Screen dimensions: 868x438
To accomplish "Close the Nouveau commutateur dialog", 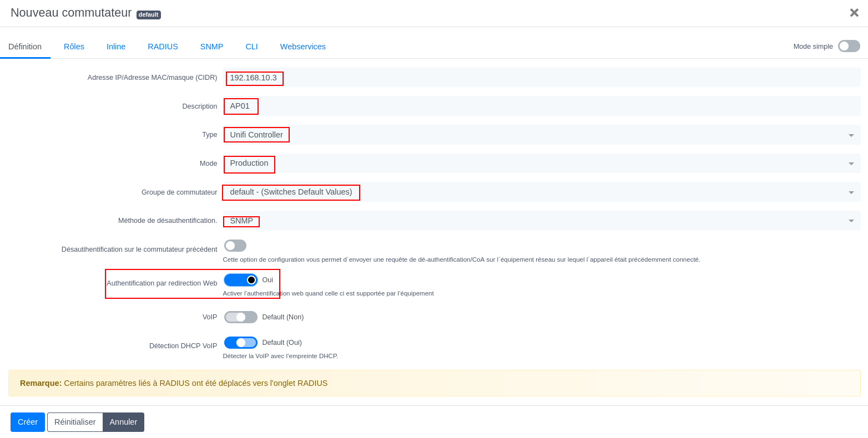I will coord(854,13).
